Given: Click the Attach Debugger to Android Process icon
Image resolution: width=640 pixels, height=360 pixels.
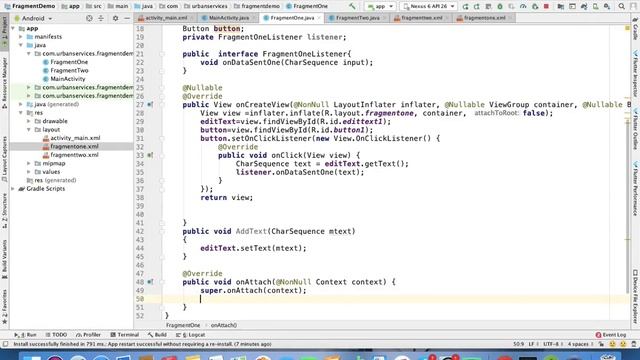Looking at the screenshot, I should tap(535, 7).
